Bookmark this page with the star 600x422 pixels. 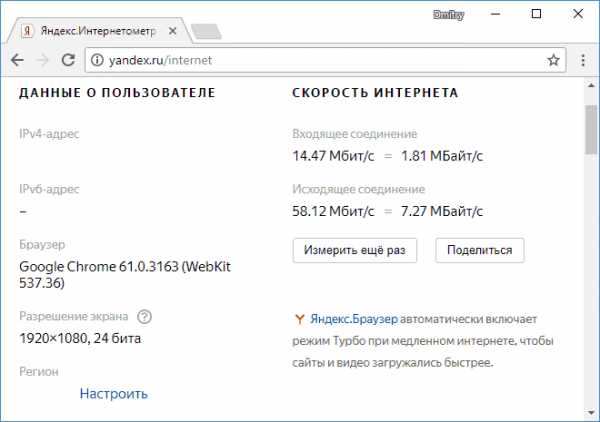553,60
